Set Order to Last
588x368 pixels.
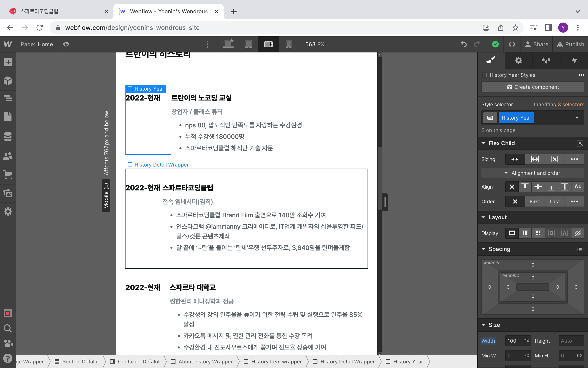pos(554,201)
